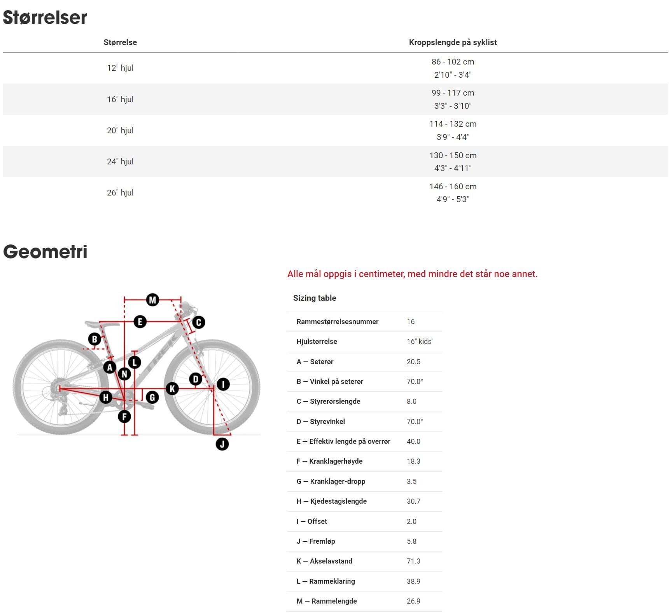Click the L standover marker on the diagram

click(x=135, y=363)
